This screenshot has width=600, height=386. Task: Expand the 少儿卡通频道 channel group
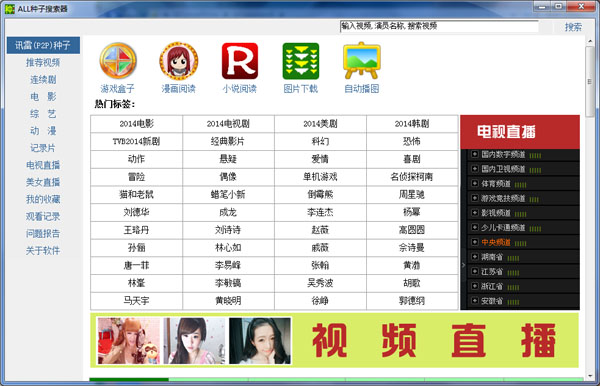pos(475,228)
